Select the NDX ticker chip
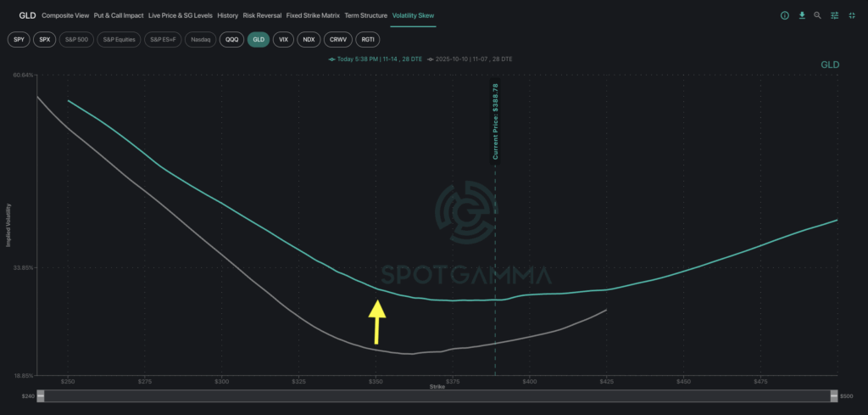The image size is (868, 415). click(309, 39)
